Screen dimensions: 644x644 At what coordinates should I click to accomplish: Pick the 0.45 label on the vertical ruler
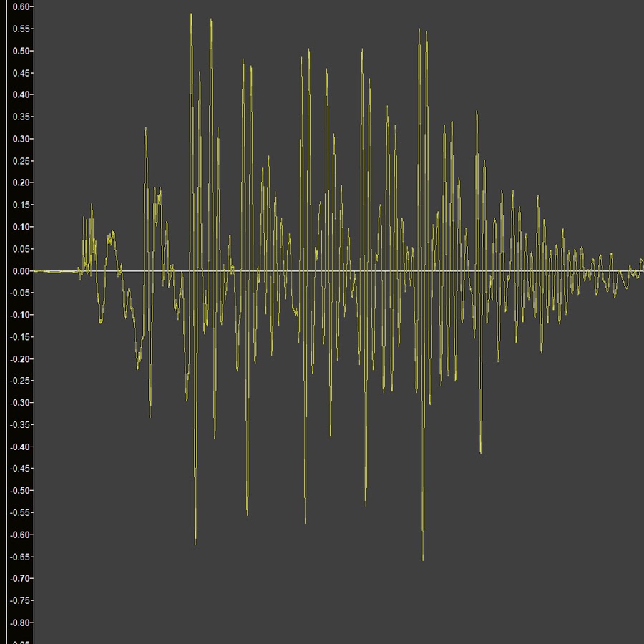21,73
